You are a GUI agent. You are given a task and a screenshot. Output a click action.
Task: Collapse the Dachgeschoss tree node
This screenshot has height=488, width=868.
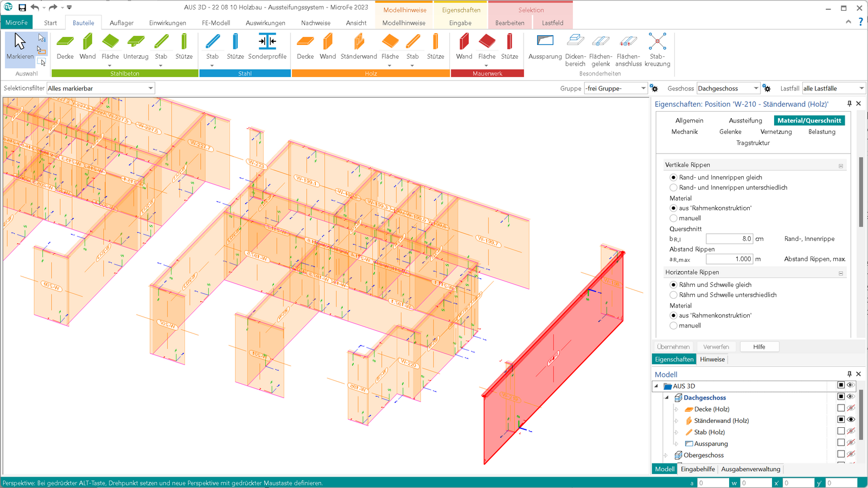click(x=667, y=397)
